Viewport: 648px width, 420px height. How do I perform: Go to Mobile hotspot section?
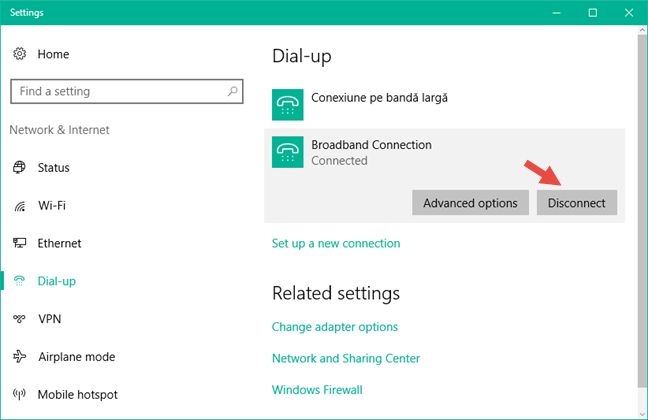(x=78, y=394)
